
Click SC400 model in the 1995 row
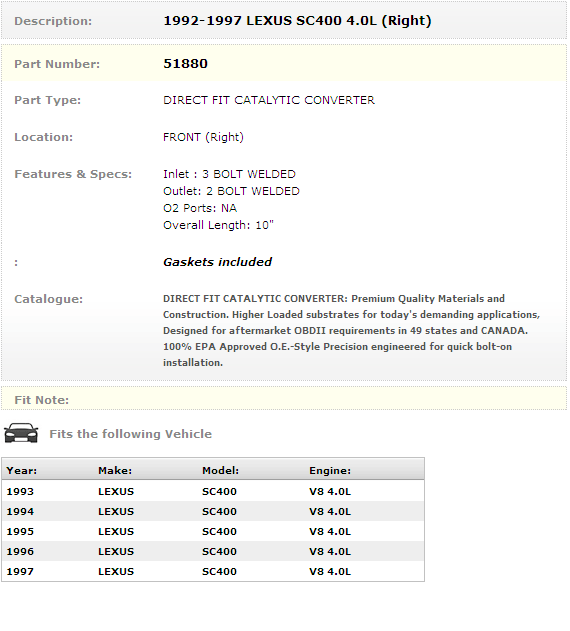219,532
